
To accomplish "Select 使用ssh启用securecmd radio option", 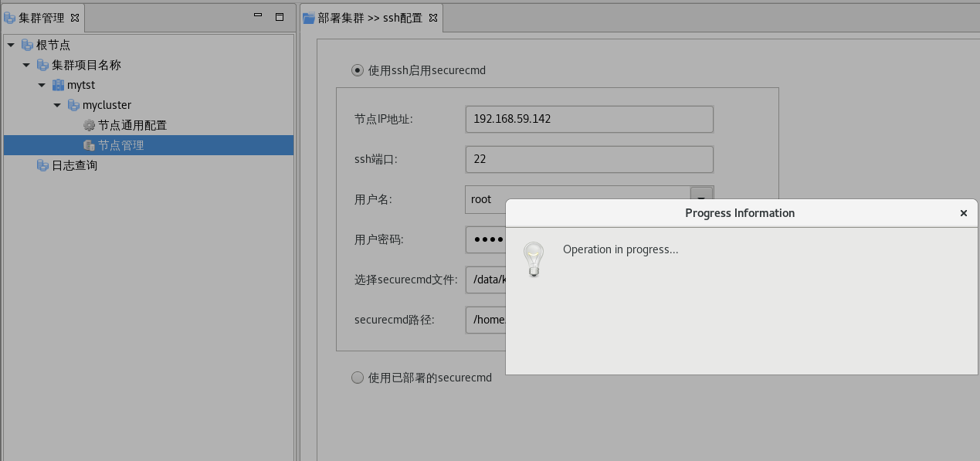I will click(x=358, y=70).
